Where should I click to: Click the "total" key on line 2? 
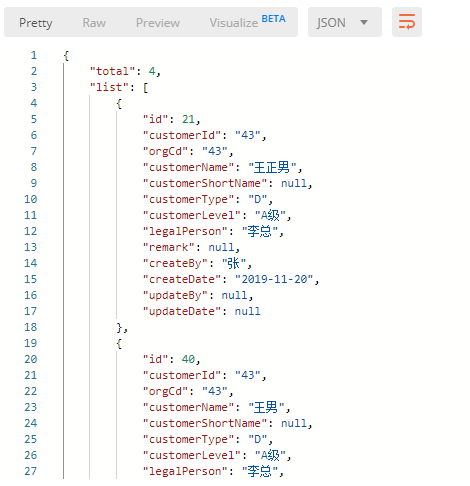pos(112,71)
